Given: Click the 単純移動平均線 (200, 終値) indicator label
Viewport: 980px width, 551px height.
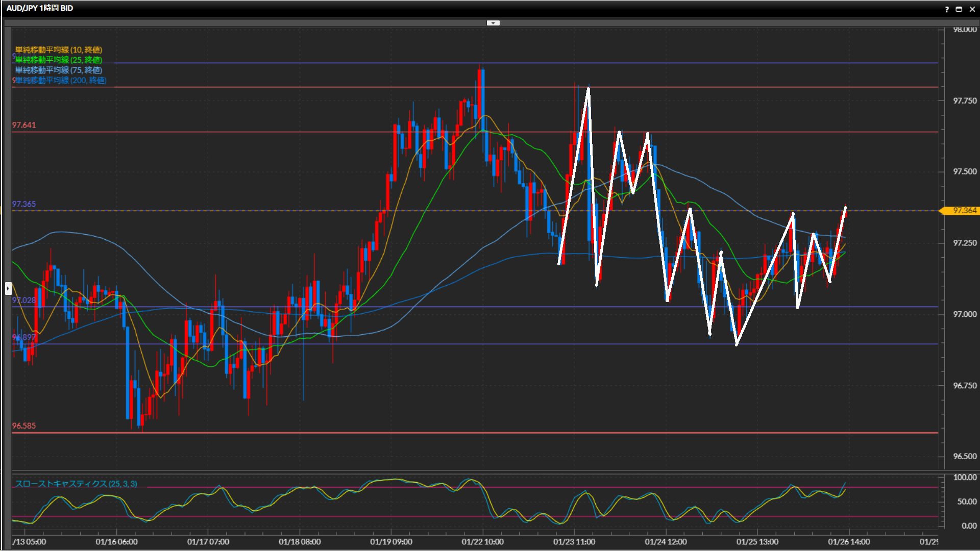Looking at the screenshot, I should (x=60, y=81).
